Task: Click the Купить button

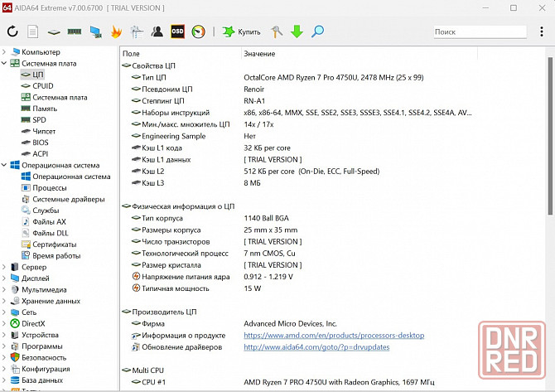Action: (x=240, y=32)
